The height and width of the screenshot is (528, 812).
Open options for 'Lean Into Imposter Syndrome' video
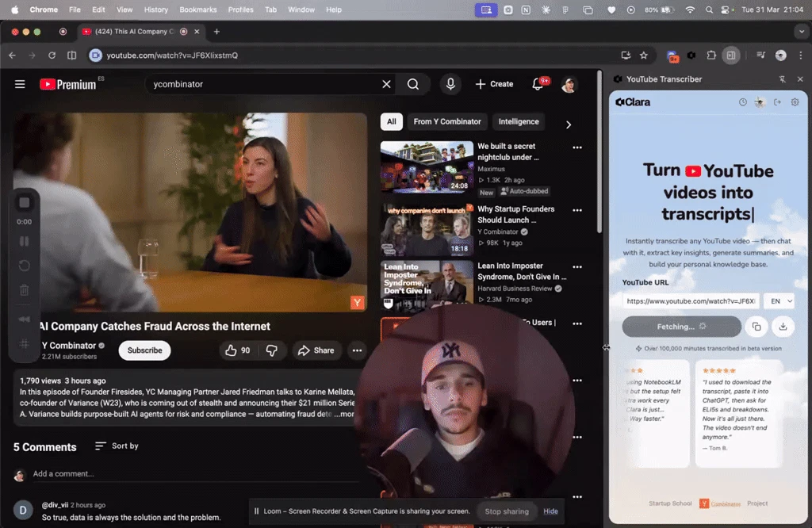(577, 267)
